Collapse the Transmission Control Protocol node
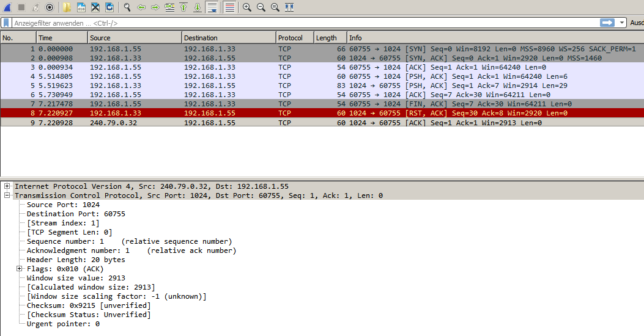Image resolution: width=644 pixels, height=336 pixels. pos(7,195)
